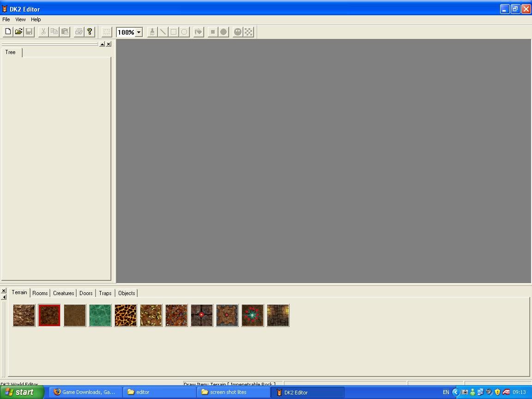Click the checkerboard pattern toolbar icon
Screen dimensions: 532x399
(x=249, y=32)
